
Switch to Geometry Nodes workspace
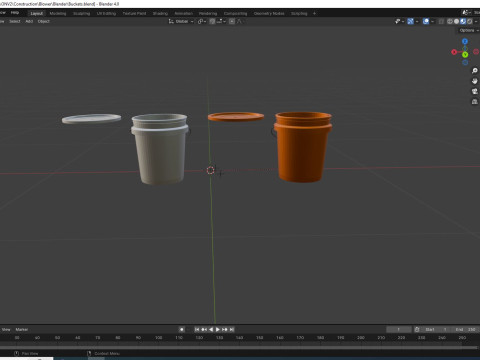coord(269,13)
